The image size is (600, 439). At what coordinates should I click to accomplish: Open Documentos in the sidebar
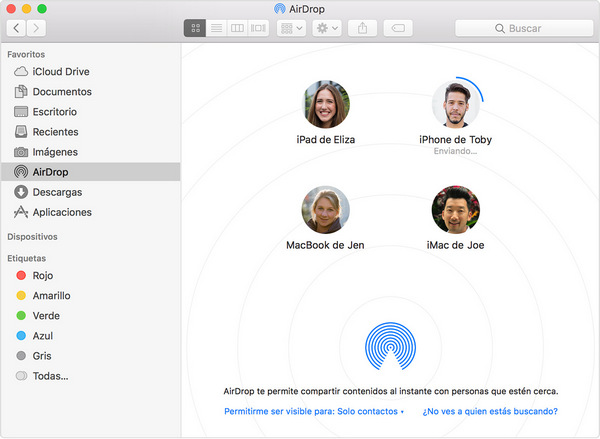click(x=61, y=91)
